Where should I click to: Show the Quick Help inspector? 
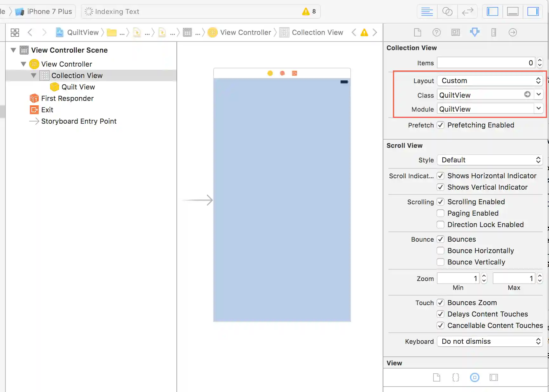tap(436, 32)
